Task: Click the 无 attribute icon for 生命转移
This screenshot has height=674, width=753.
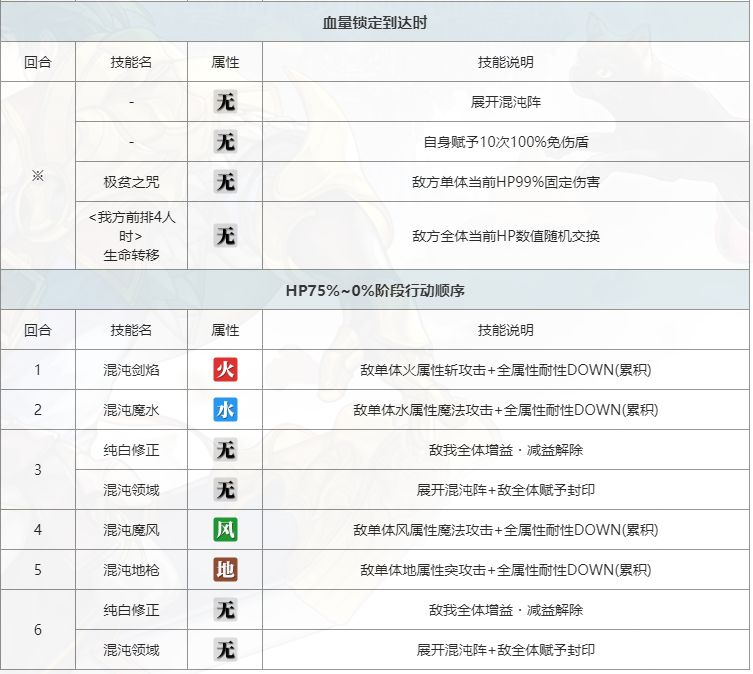Action: coord(225,236)
